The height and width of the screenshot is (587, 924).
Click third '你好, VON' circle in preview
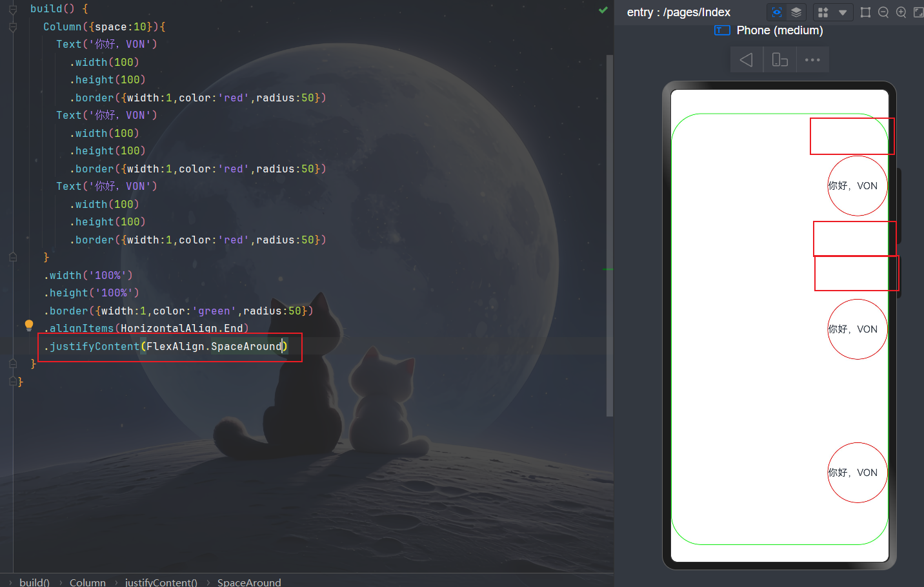858,473
